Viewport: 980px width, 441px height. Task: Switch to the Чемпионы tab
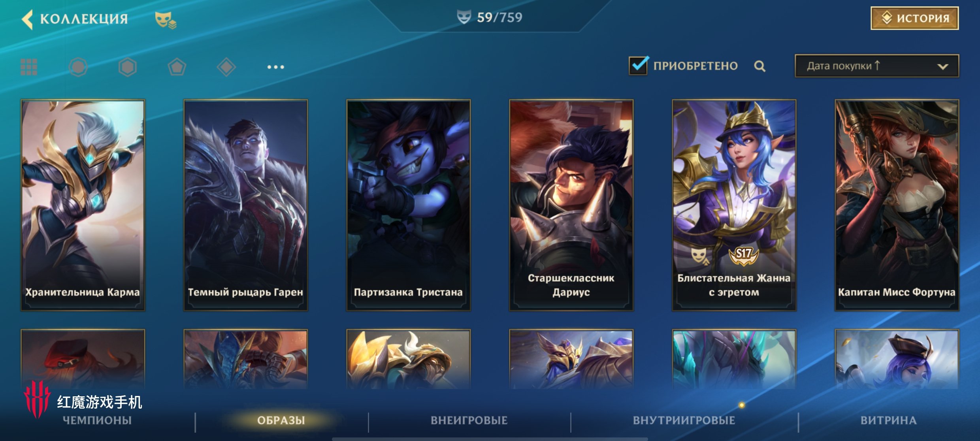pyautogui.click(x=97, y=420)
